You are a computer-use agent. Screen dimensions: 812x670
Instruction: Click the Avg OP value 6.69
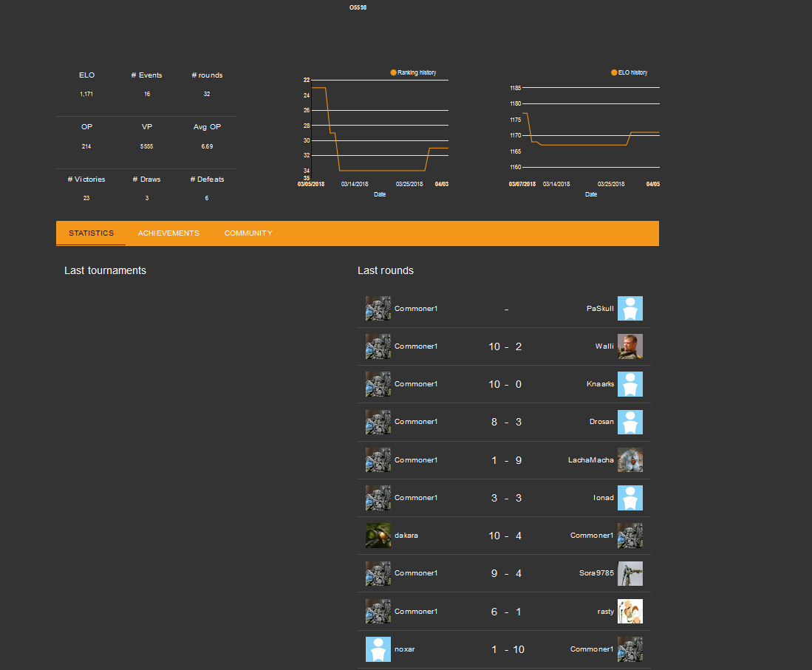[x=207, y=146]
